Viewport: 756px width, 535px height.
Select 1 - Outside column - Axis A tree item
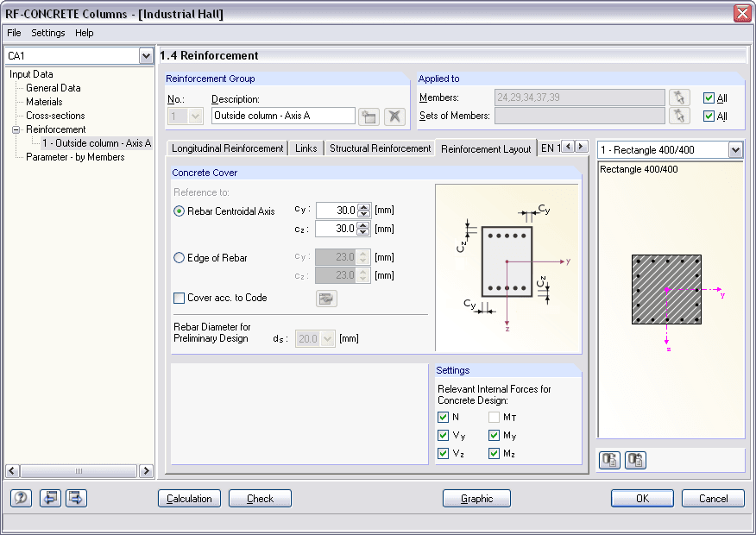point(97,143)
